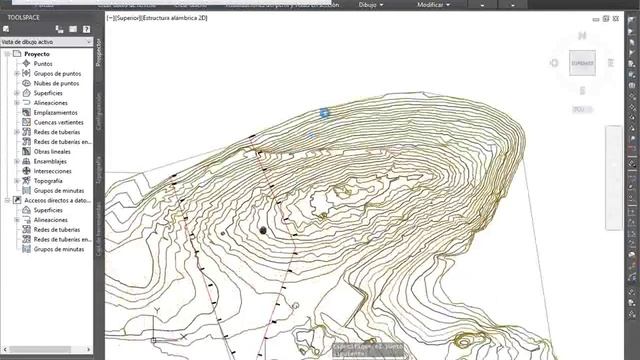This screenshot has width=640, height=360.
Task: Expand Redes de tuberías under Proyecto
Action: coord(17,132)
